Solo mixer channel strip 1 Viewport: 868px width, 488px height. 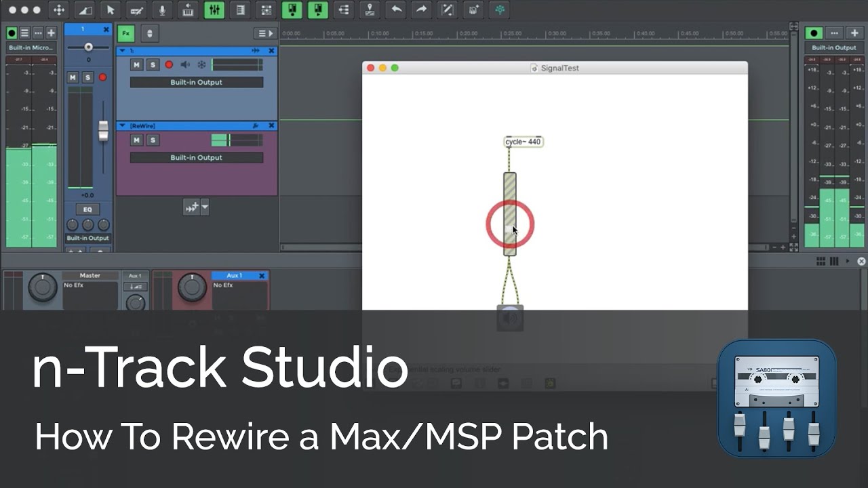[87, 77]
